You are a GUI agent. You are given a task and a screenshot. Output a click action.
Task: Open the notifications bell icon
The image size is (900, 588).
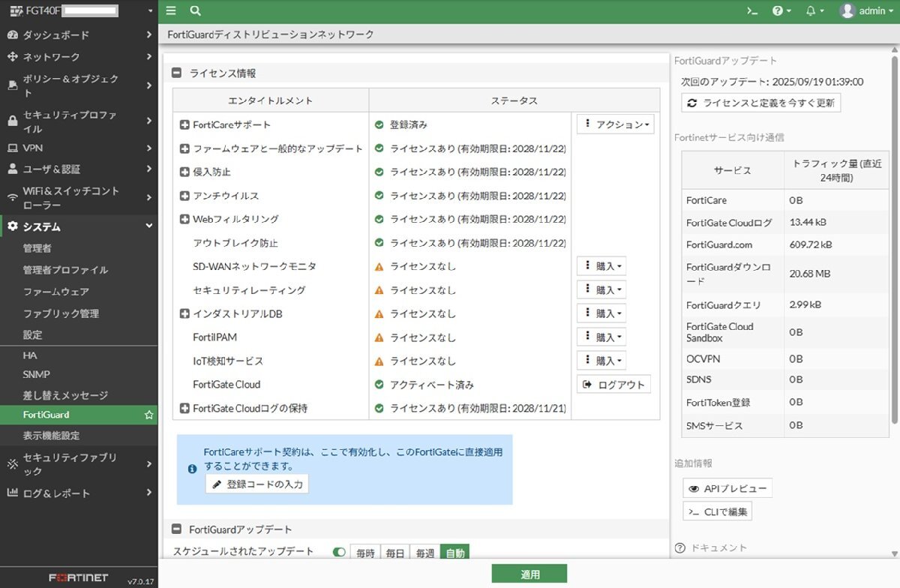pyautogui.click(x=810, y=10)
